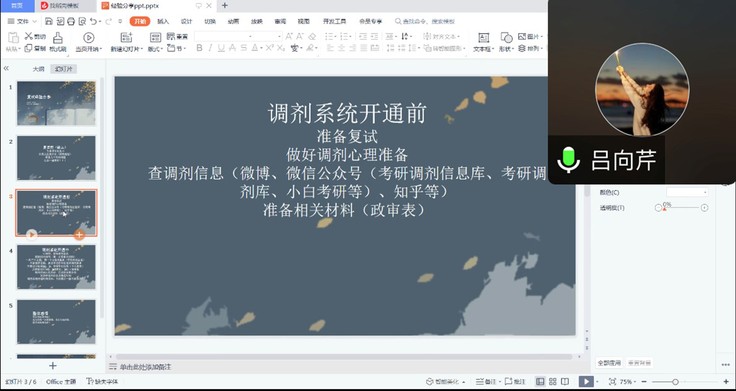Switch to slide sorter view in status bar
736x391 pixels.
(x=552, y=382)
